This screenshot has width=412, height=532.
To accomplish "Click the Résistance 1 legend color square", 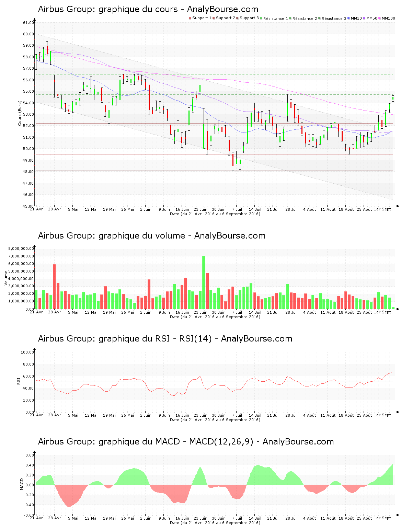I will pos(261,18).
